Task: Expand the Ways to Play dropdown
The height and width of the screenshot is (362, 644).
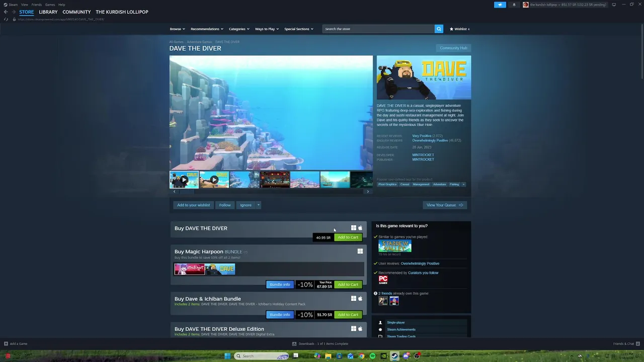Action: pos(266,29)
